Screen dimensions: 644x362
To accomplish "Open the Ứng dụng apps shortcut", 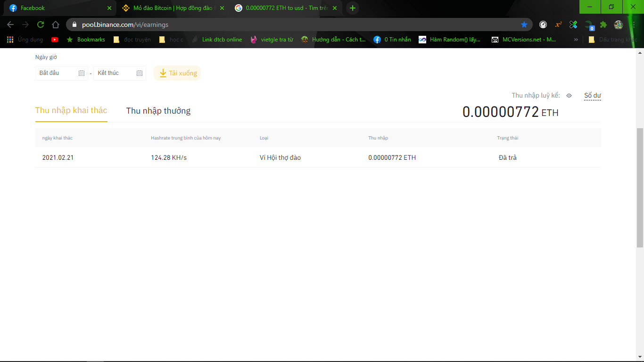I will pos(25,40).
